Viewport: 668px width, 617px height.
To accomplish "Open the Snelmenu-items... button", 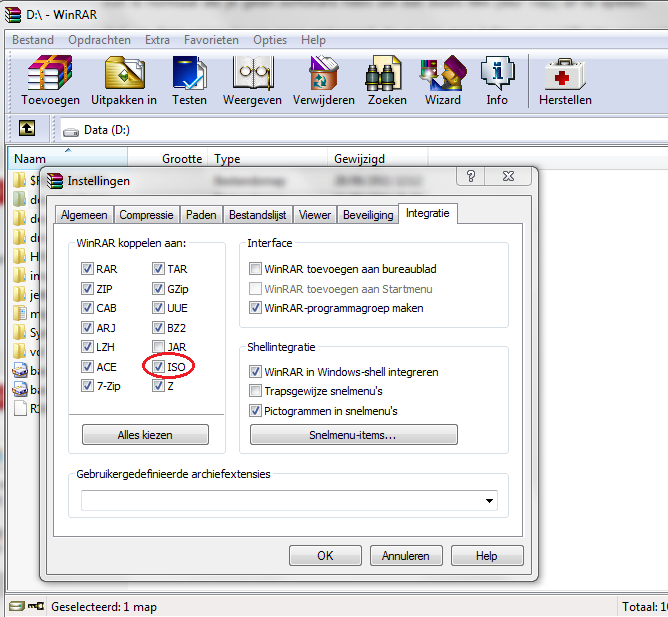I will (354, 435).
